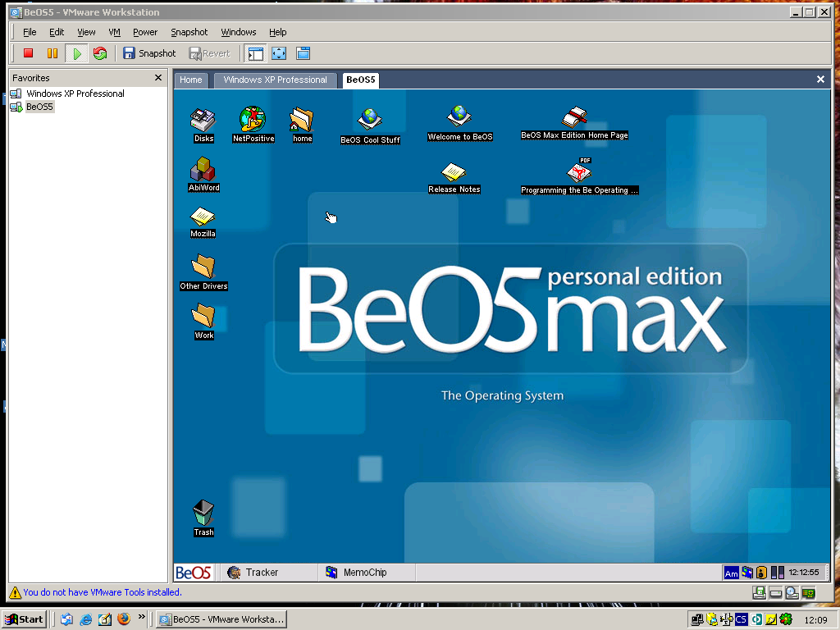Launch Firefox from Quick Launch
The height and width of the screenshot is (630, 840).
(124, 619)
